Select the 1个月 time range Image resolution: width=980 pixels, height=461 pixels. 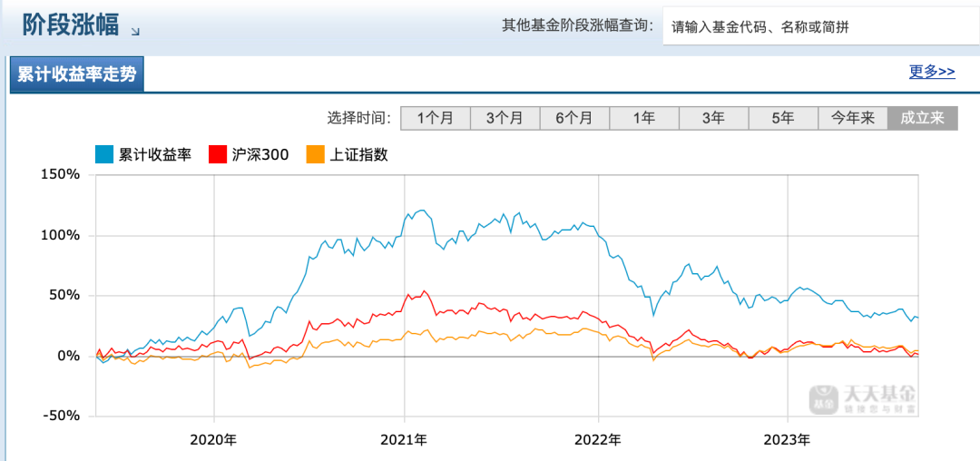tap(435, 118)
